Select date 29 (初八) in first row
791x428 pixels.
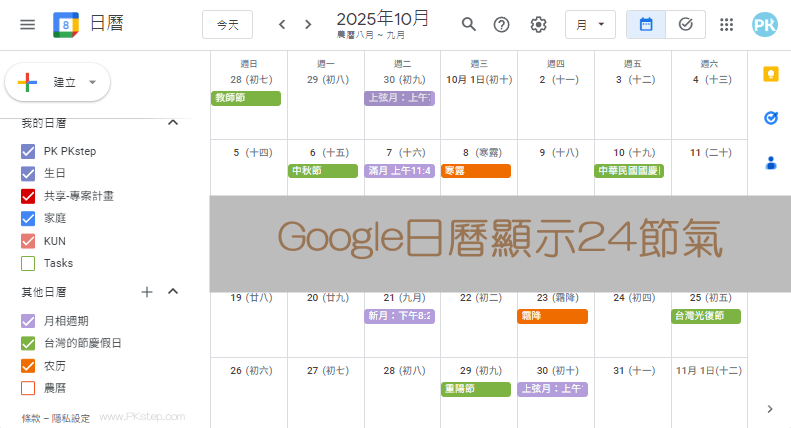tap(328, 80)
